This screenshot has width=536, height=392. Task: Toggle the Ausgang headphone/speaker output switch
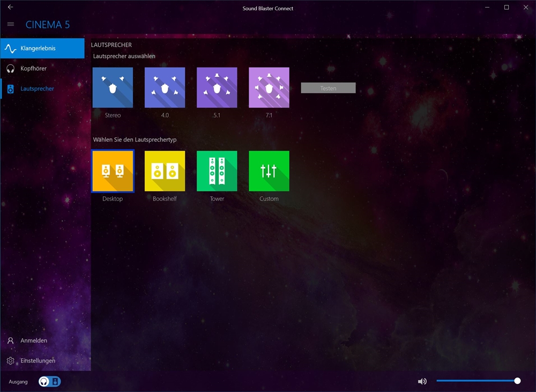[50, 382]
